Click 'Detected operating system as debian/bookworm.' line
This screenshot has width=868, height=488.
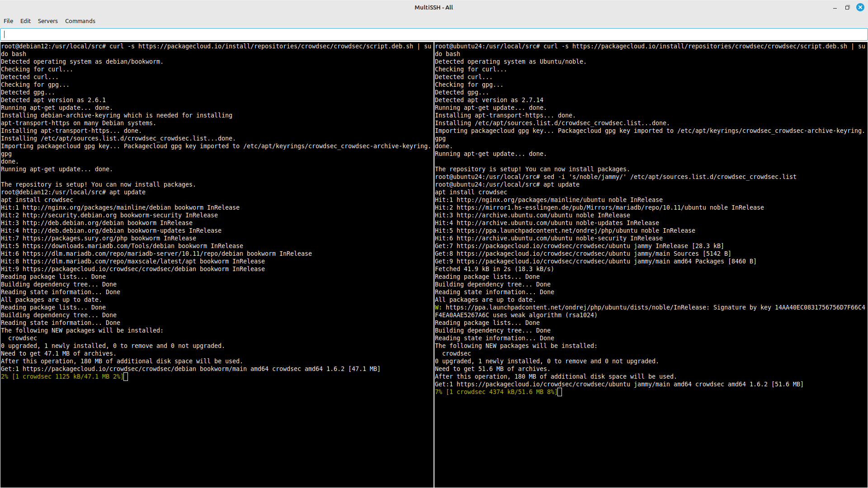click(82, 61)
